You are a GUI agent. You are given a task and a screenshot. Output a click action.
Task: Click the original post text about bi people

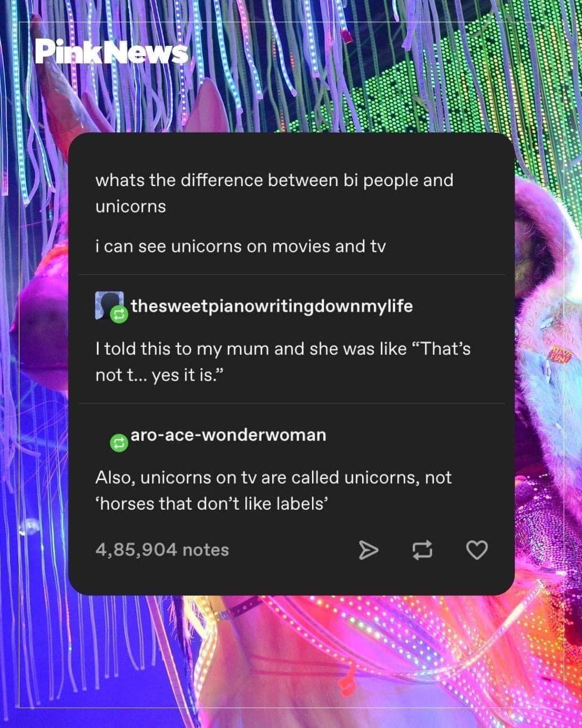pos(274,193)
